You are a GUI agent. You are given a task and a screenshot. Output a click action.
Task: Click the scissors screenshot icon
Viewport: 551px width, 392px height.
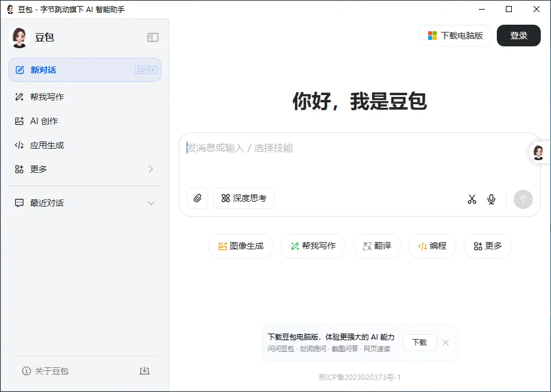472,199
